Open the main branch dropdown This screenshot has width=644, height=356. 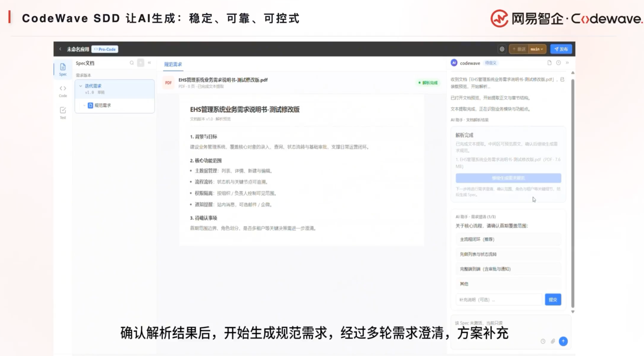(537, 49)
